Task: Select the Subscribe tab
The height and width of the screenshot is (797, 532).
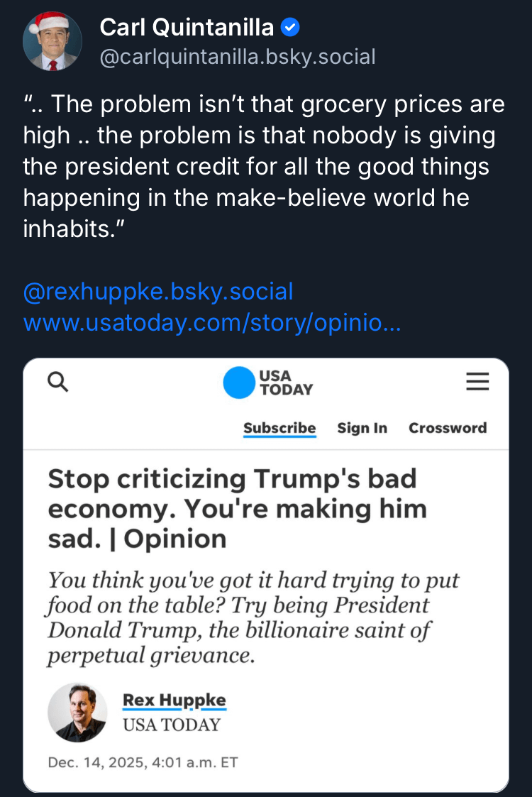Action: click(x=279, y=428)
